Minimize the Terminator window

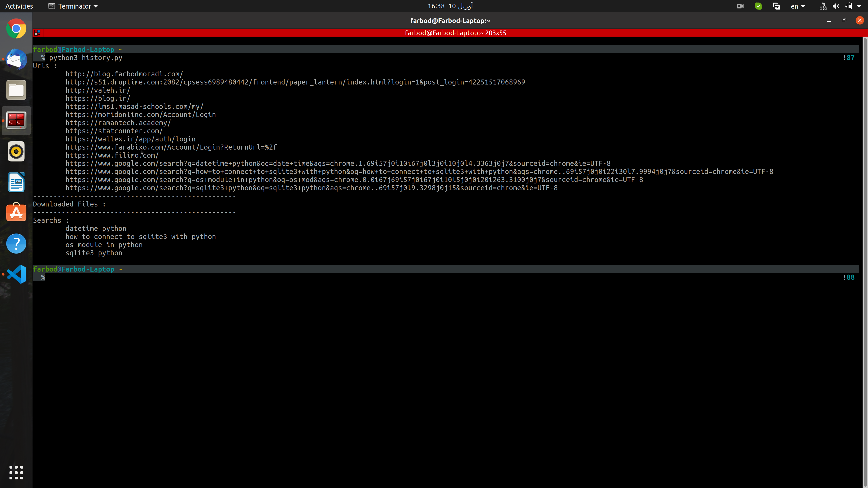pos(829,21)
